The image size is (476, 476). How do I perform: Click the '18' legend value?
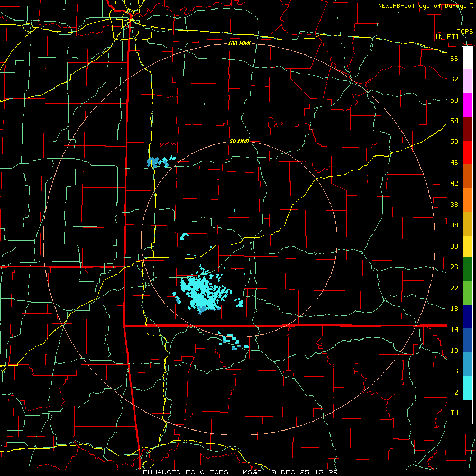tap(454, 309)
